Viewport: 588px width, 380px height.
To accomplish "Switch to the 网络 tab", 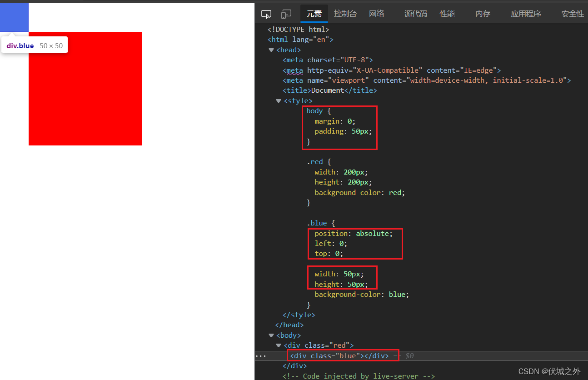I will click(377, 14).
